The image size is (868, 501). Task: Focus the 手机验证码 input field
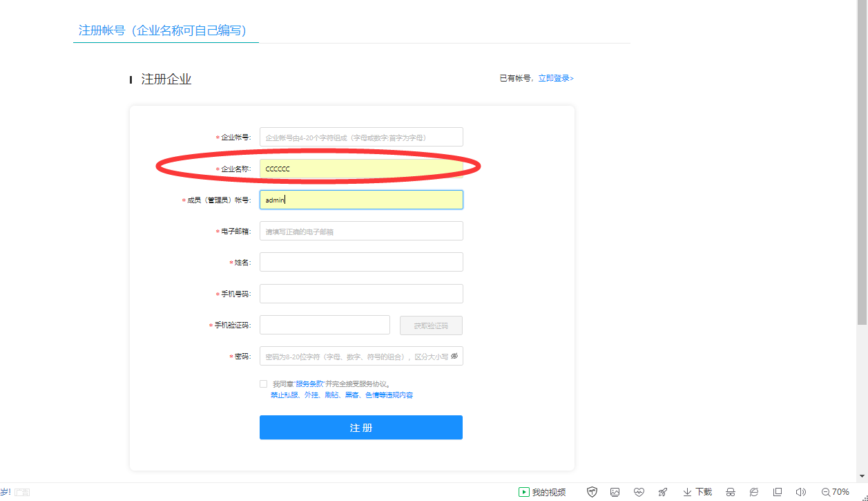pos(325,325)
